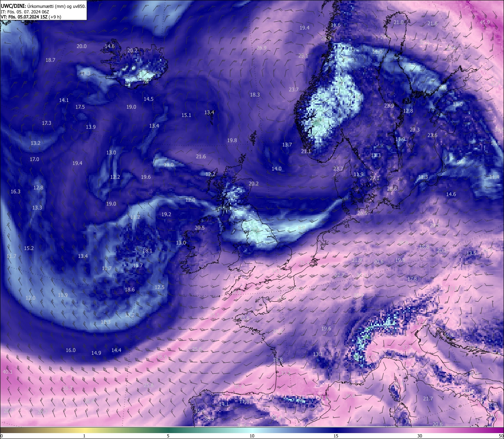Click the colorbar tick label 10
504x439 pixels.
(252, 436)
